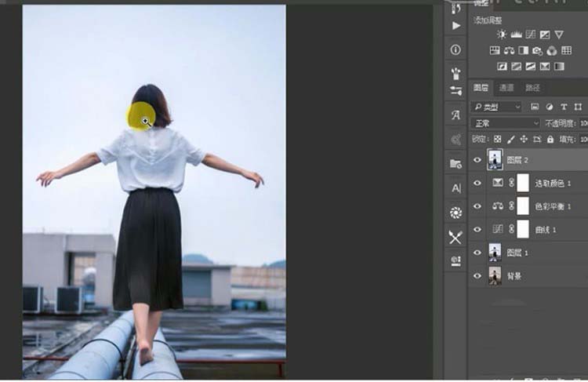The height and width of the screenshot is (382, 588).
Task: Open the Tool Presets crossed-tools icon
Action: pos(456,237)
